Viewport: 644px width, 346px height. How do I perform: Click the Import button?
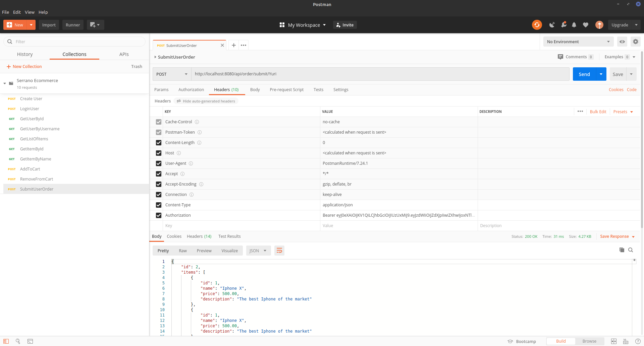click(x=49, y=25)
